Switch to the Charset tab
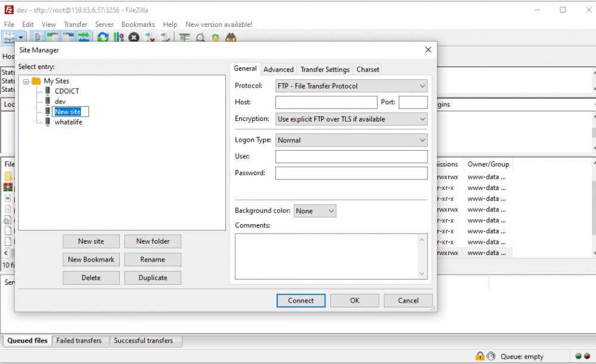This screenshot has height=364, width=596. [x=368, y=70]
